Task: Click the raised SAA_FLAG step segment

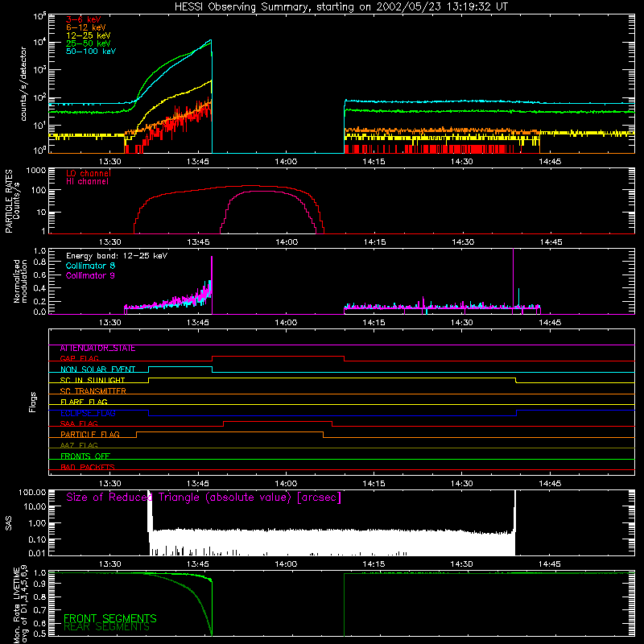Action: coord(278,421)
